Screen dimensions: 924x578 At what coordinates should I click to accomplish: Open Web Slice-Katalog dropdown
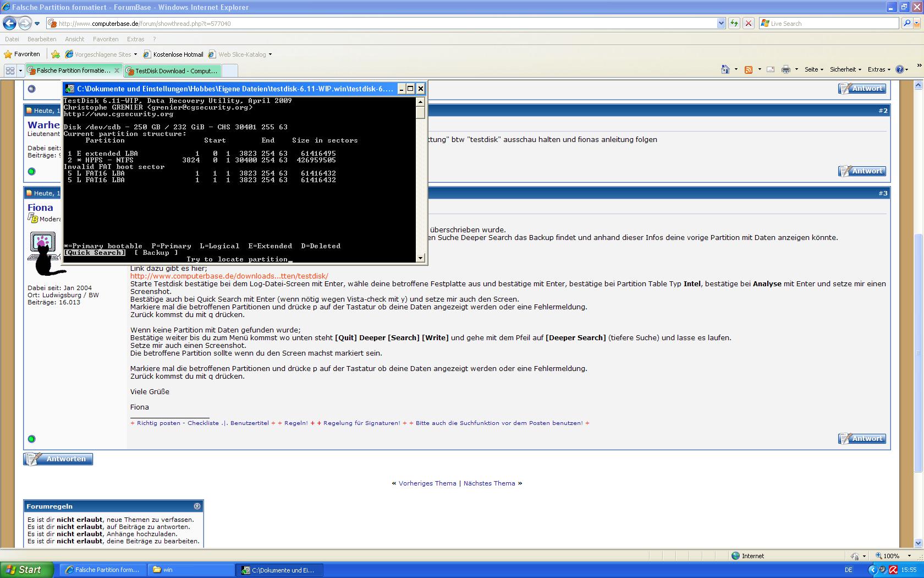point(240,54)
